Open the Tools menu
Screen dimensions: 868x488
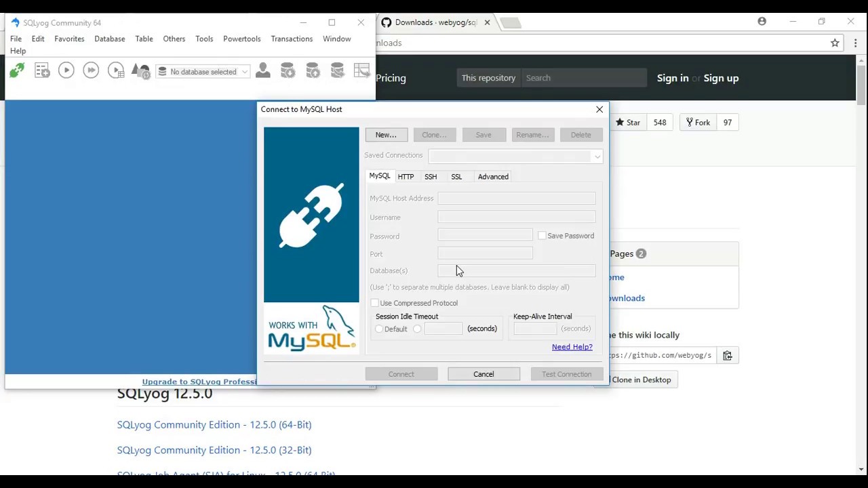tap(204, 39)
